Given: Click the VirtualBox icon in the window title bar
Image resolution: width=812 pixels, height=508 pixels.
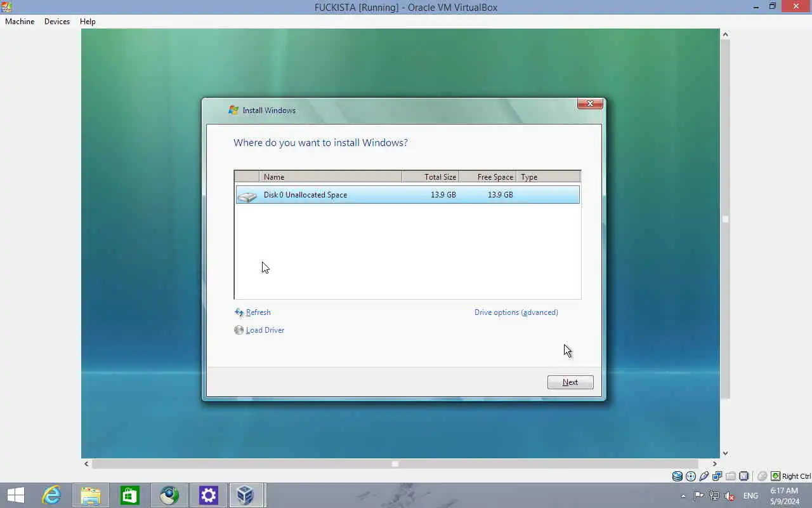Looking at the screenshot, I should pos(6,7).
